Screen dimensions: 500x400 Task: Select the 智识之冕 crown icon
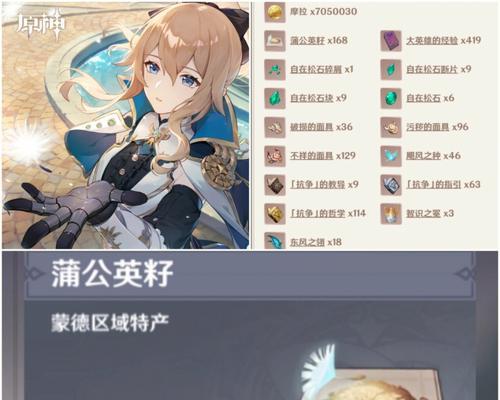391,214
